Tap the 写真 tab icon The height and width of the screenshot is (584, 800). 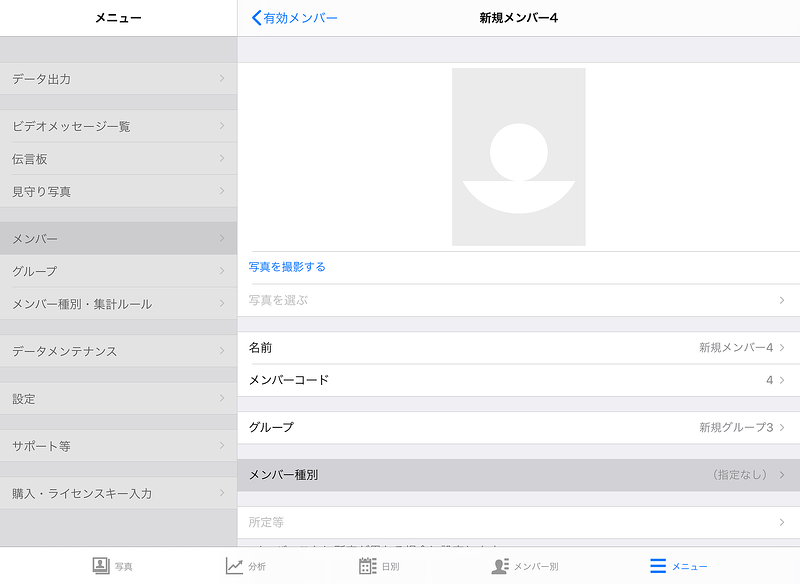click(101, 566)
